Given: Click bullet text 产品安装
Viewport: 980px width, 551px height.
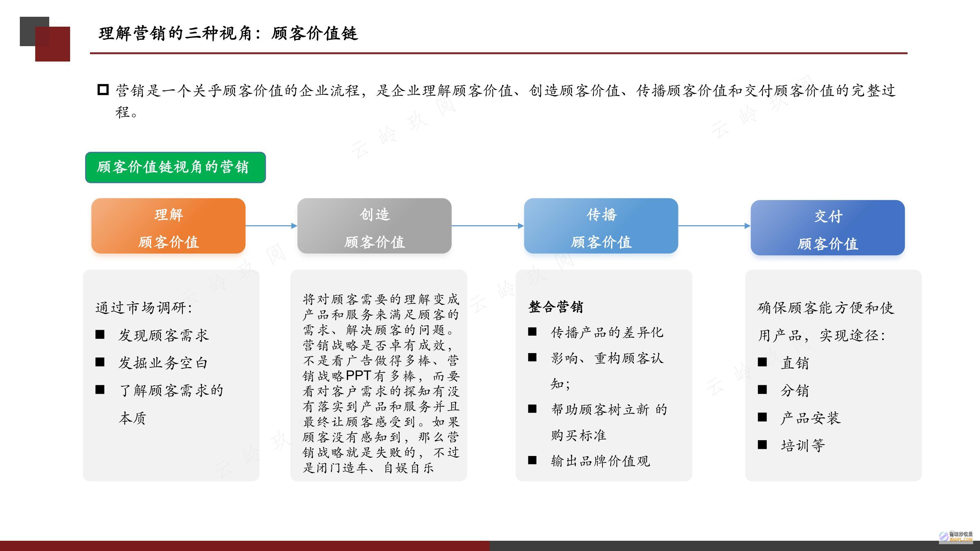Looking at the screenshot, I should pos(810,418).
